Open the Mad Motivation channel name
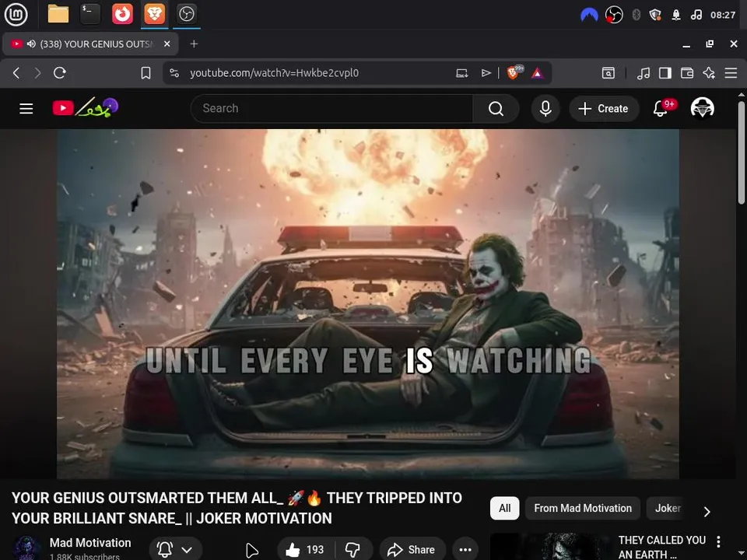747x560 pixels. point(90,542)
